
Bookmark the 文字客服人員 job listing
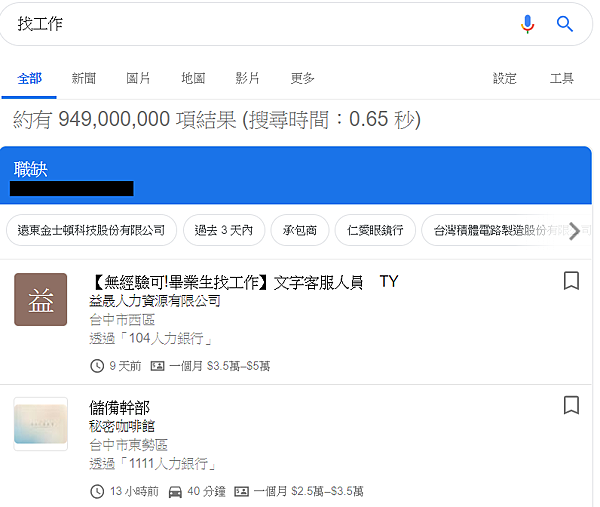pos(571,281)
